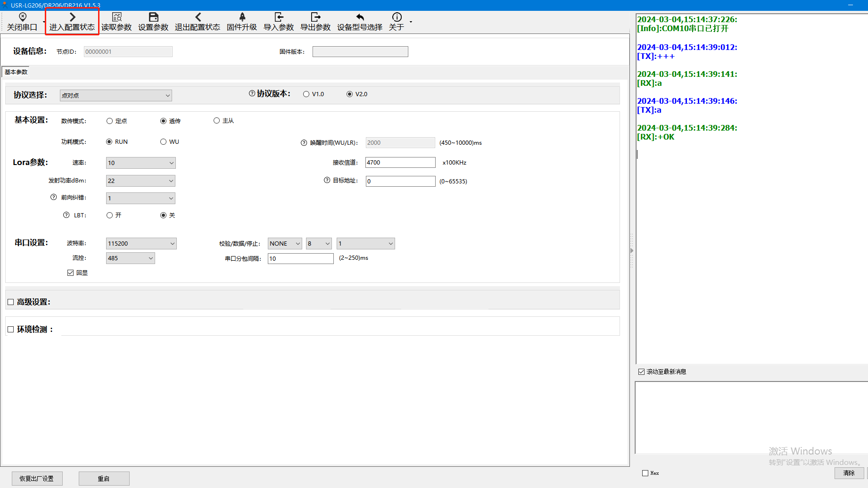868x488 pixels.
Task: Click the 串口分包间隔 input field
Action: (x=301, y=259)
